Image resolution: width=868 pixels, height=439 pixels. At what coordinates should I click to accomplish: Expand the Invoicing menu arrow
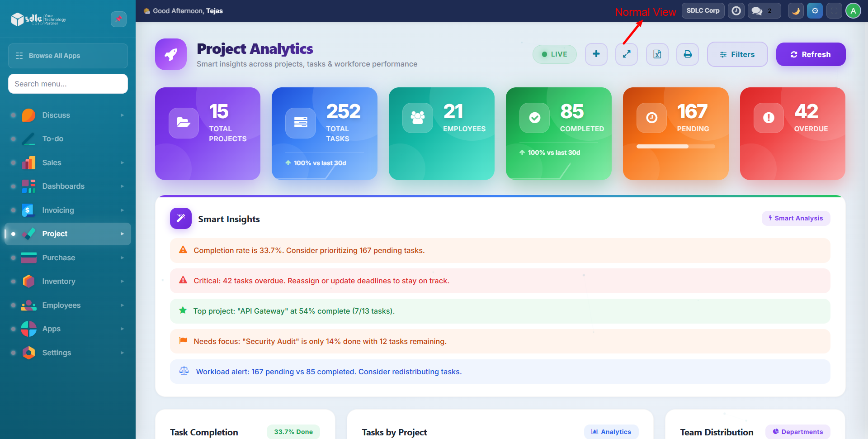(122, 210)
